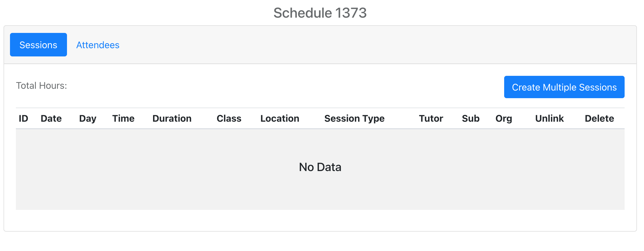
Task: Click the Unlink column header
Action: point(549,118)
